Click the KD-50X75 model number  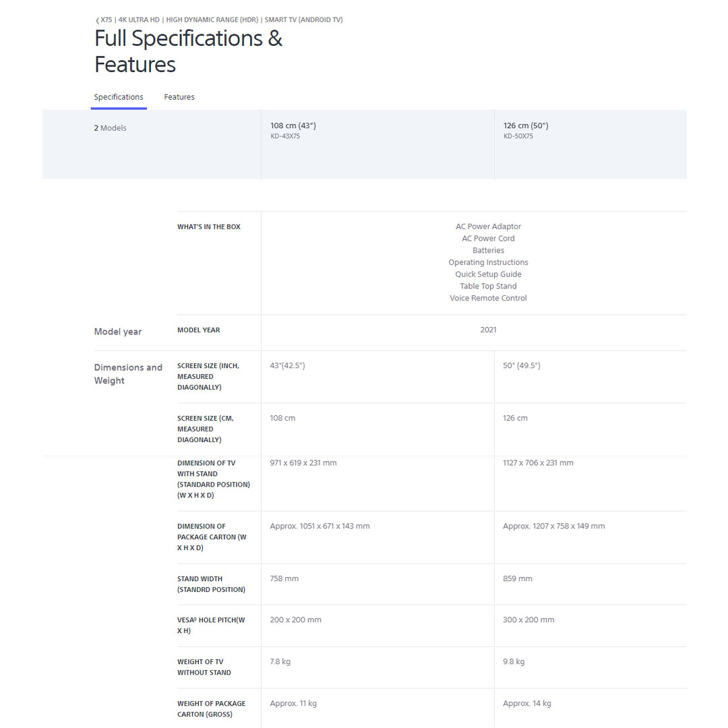point(518,136)
